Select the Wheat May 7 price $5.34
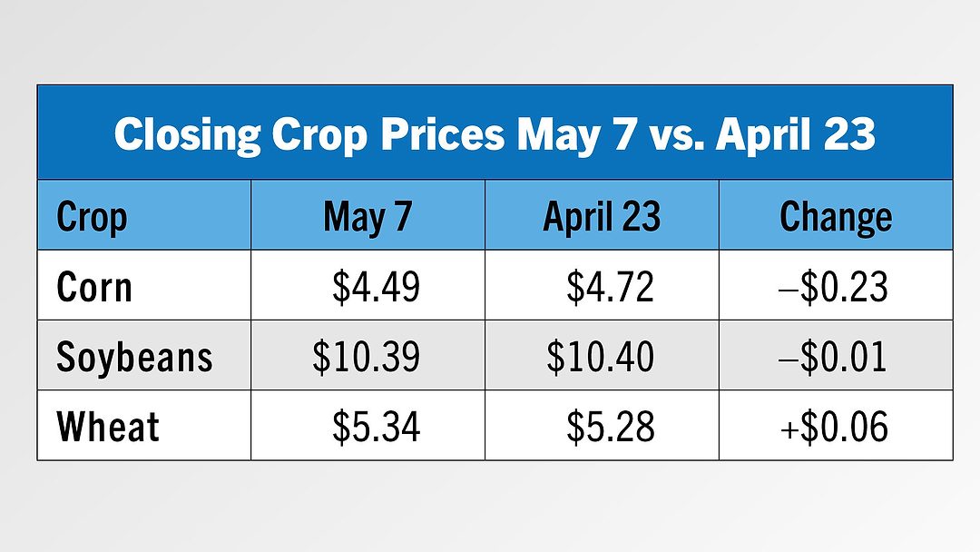This screenshot has width=980, height=552. pos(376,426)
